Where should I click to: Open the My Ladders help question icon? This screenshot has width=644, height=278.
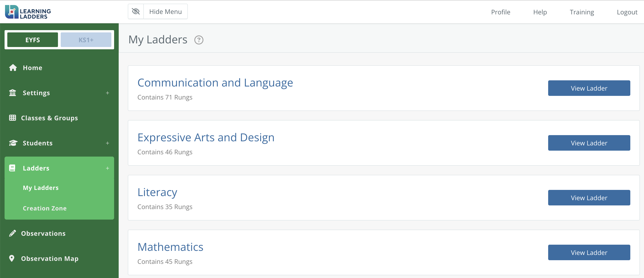tap(199, 40)
